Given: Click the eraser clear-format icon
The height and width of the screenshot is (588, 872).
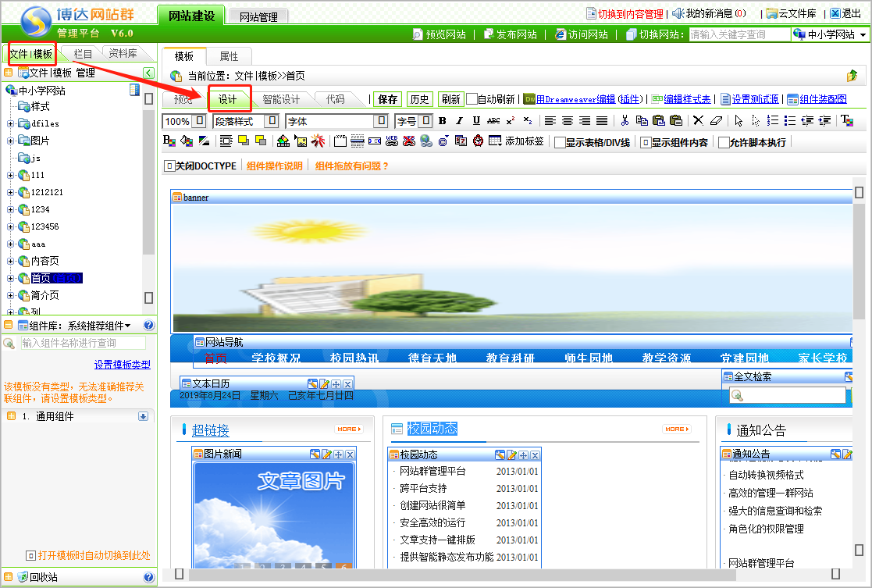Looking at the screenshot, I should click(x=717, y=121).
